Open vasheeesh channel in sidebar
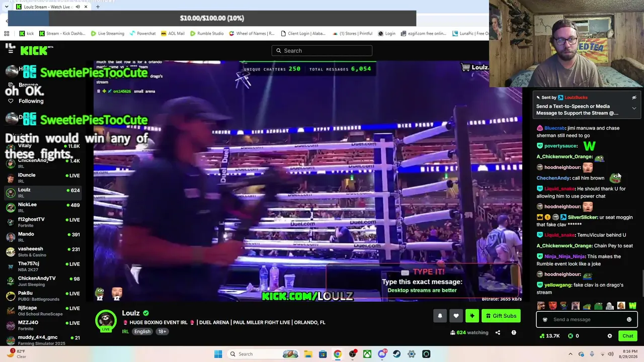The width and height of the screenshot is (644, 362). coord(43,251)
